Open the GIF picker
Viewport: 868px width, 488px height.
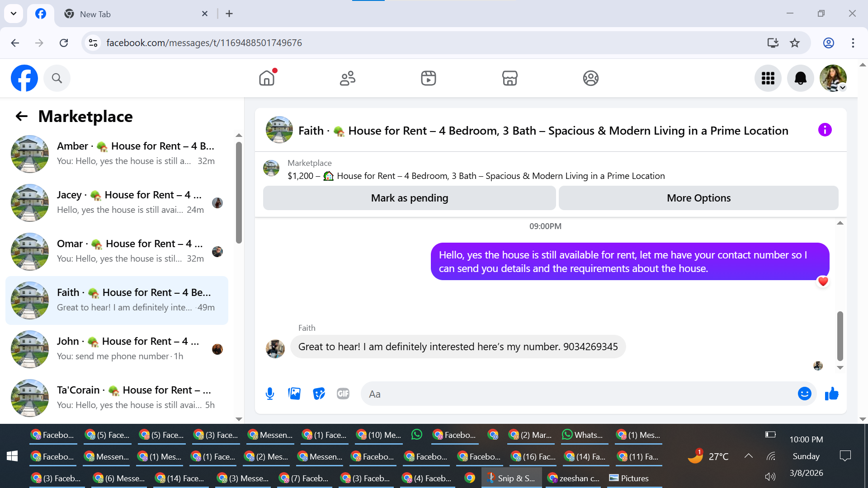[x=343, y=394]
